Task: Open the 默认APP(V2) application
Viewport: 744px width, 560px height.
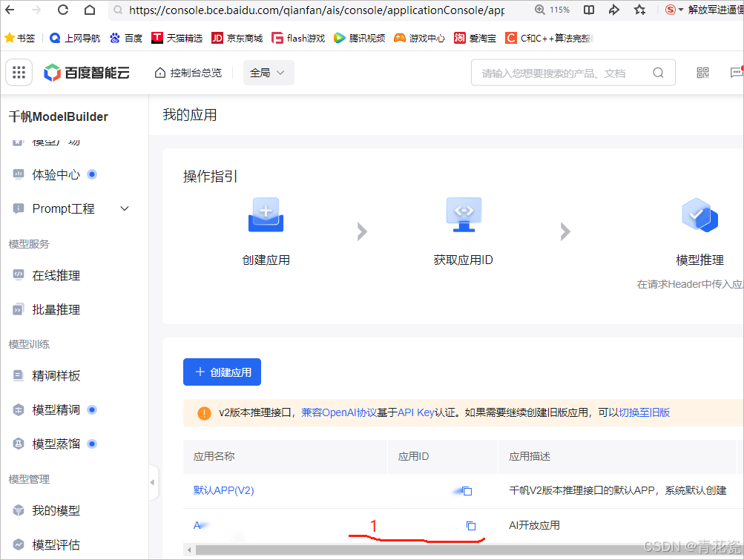Action: point(223,490)
